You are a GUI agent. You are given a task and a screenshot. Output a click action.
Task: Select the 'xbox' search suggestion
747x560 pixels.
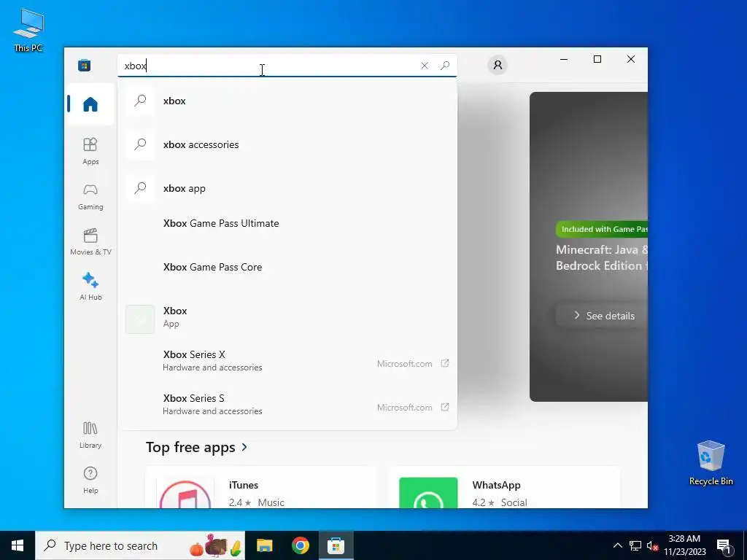[x=287, y=101]
